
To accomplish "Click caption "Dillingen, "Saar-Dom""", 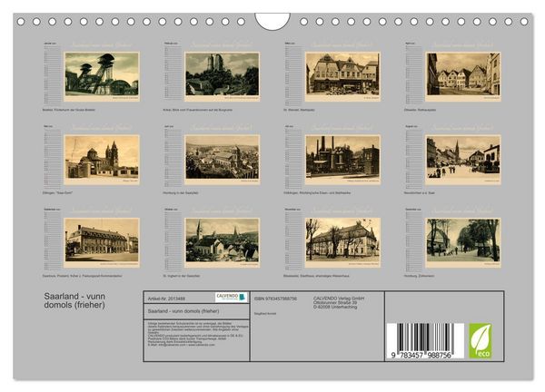I will [x=57, y=192].
